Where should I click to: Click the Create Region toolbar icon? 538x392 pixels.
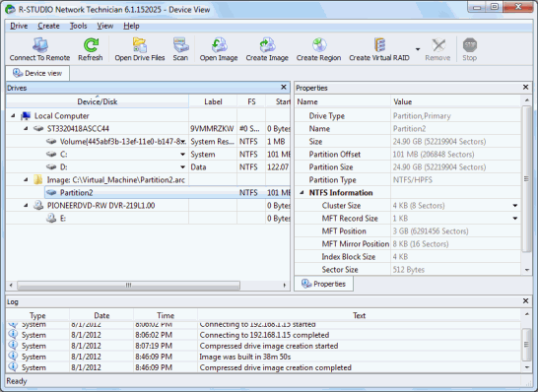click(x=319, y=45)
